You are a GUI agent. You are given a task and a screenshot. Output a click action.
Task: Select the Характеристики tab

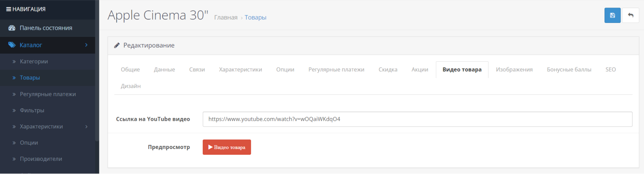pos(240,70)
